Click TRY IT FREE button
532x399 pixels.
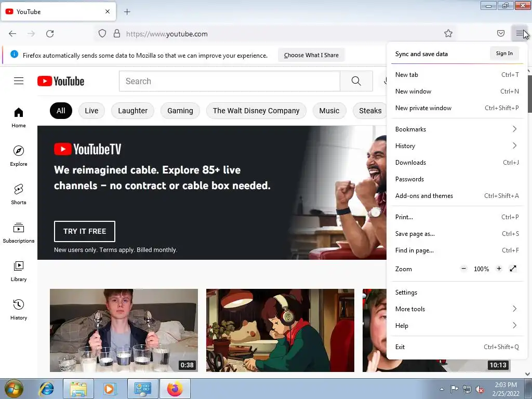[x=85, y=231]
